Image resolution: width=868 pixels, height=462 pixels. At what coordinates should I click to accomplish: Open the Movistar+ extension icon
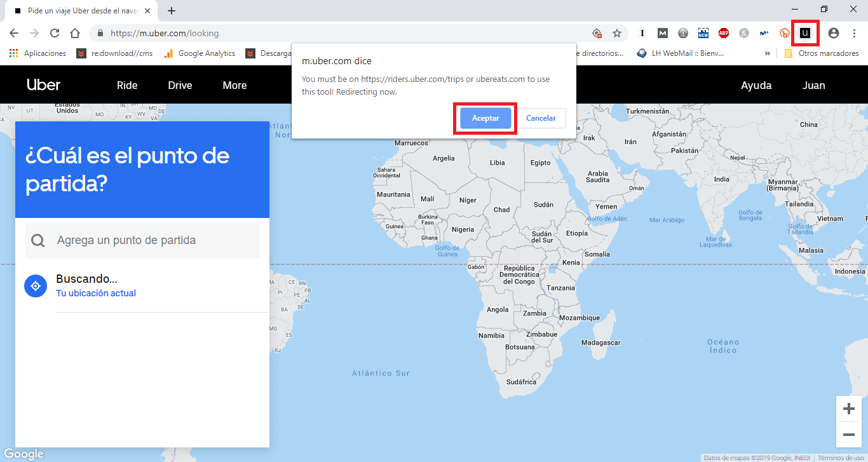pyautogui.click(x=764, y=33)
